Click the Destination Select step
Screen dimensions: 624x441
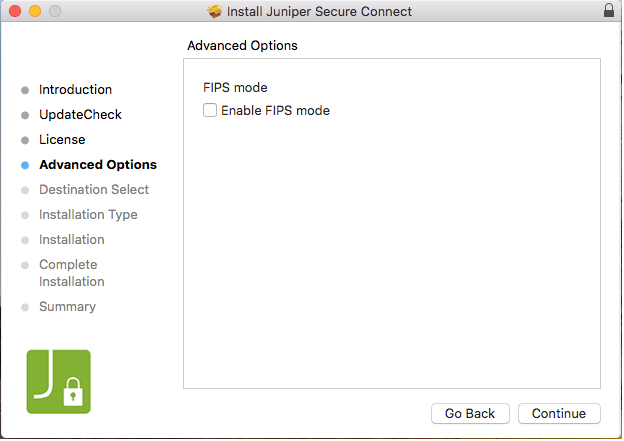point(94,190)
